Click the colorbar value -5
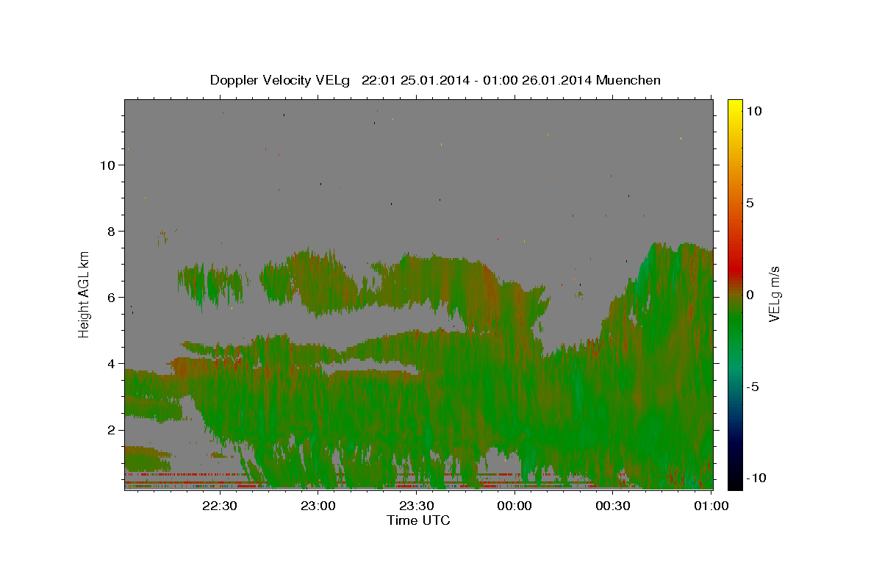This screenshot has width=882, height=588. (x=752, y=387)
